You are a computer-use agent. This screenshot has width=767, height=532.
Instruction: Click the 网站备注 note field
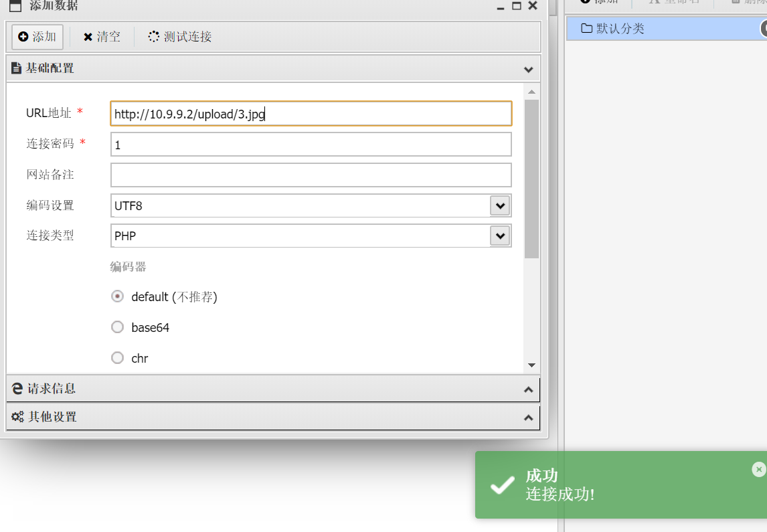tap(311, 175)
